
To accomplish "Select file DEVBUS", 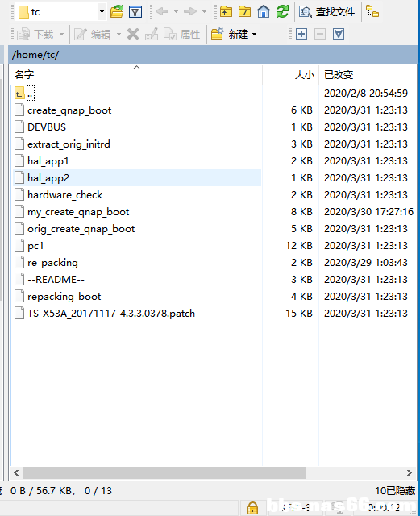I will pos(47,127).
